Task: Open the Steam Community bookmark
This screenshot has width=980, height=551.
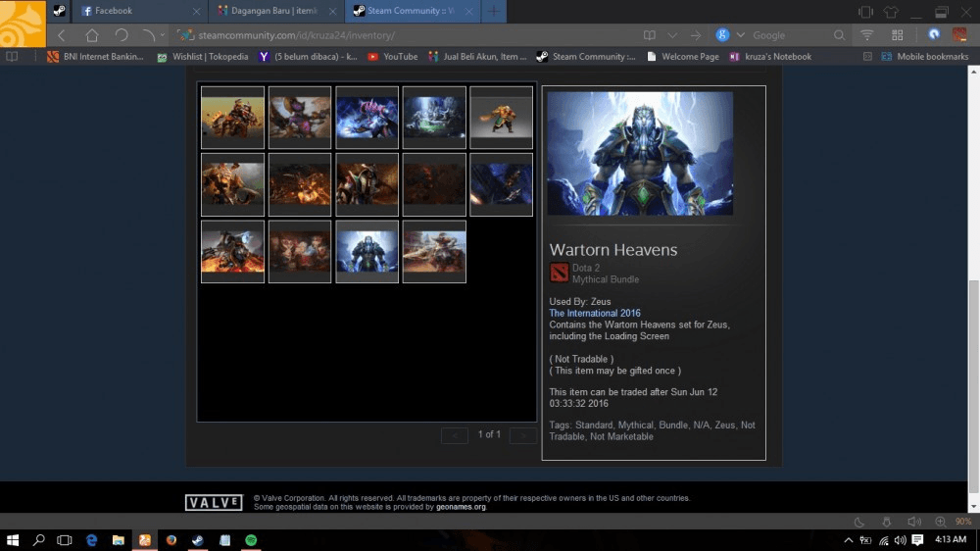Action: (x=586, y=56)
